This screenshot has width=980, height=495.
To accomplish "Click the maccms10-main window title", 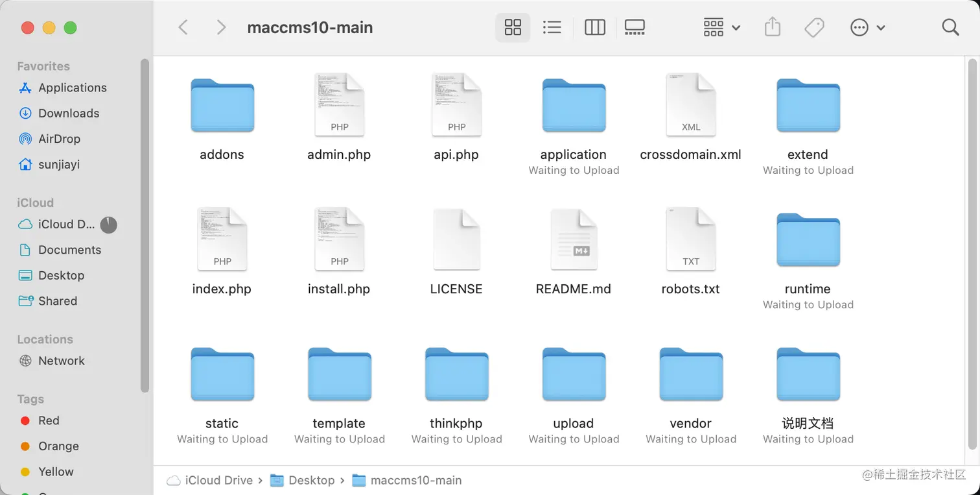I will pos(310,28).
